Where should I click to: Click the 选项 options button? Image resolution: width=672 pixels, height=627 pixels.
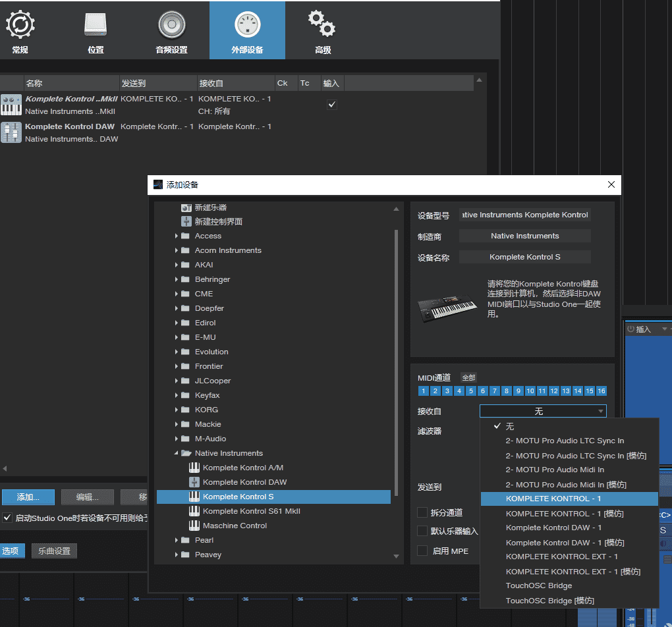coord(13,551)
